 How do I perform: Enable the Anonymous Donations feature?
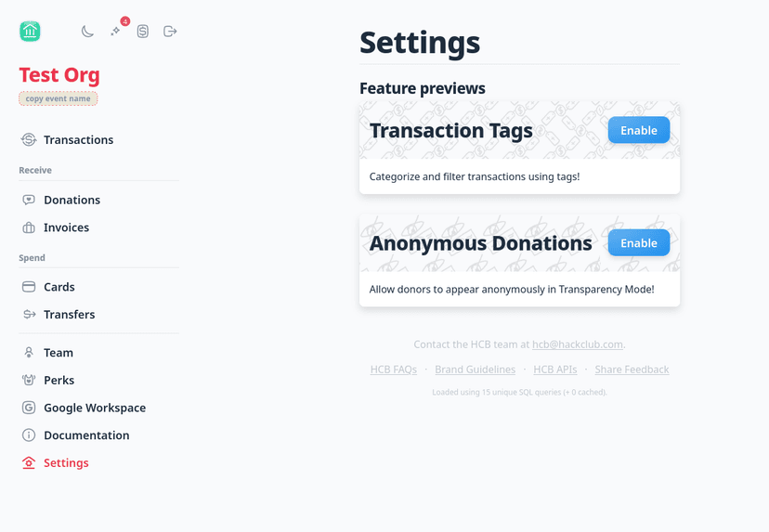pyautogui.click(x=638, y=243)
